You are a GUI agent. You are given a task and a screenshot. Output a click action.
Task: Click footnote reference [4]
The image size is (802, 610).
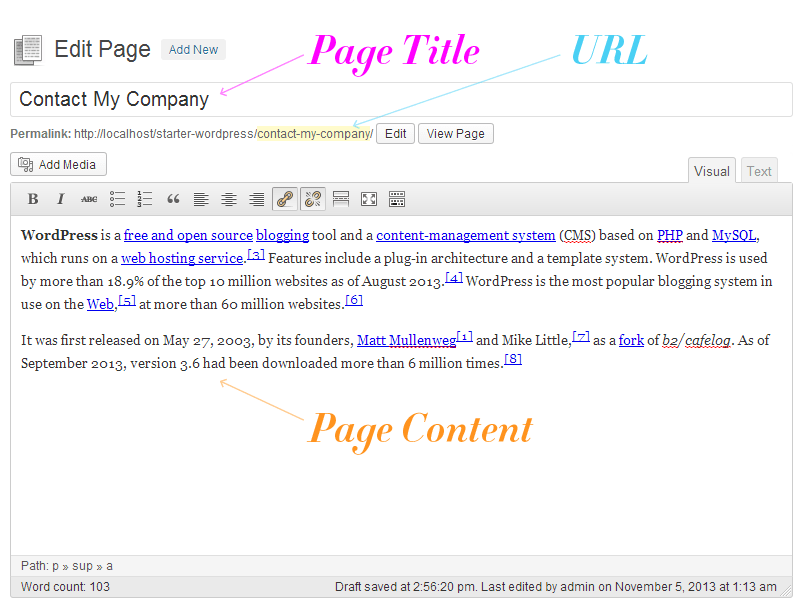(454, 277)
